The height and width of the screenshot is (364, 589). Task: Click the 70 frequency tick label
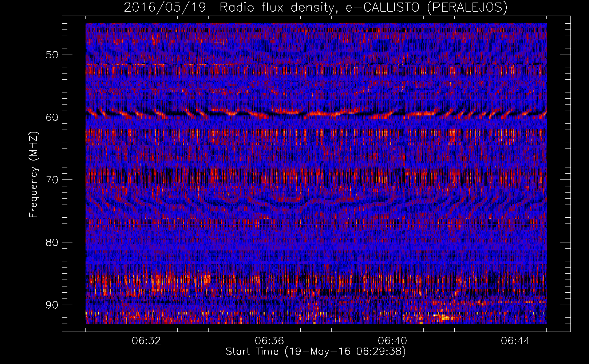pyautogui.click(x=52, y=180)
